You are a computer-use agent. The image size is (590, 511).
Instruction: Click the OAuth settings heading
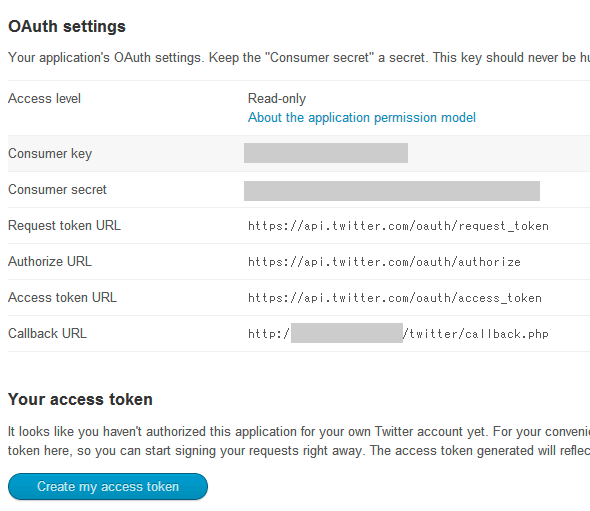(67, 26)
